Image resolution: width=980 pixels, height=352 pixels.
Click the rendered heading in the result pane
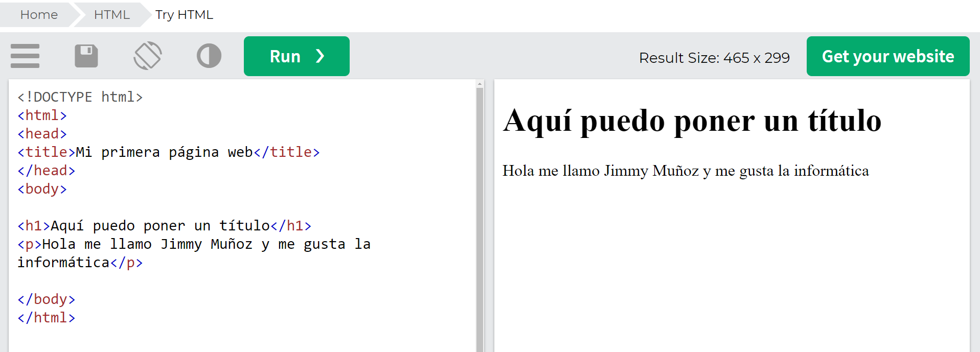tap(692, 121)
